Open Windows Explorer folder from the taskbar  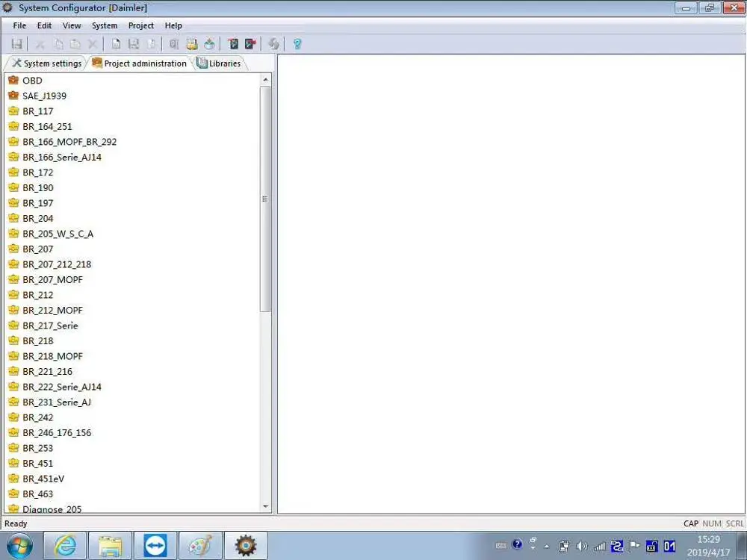point(110,546)
